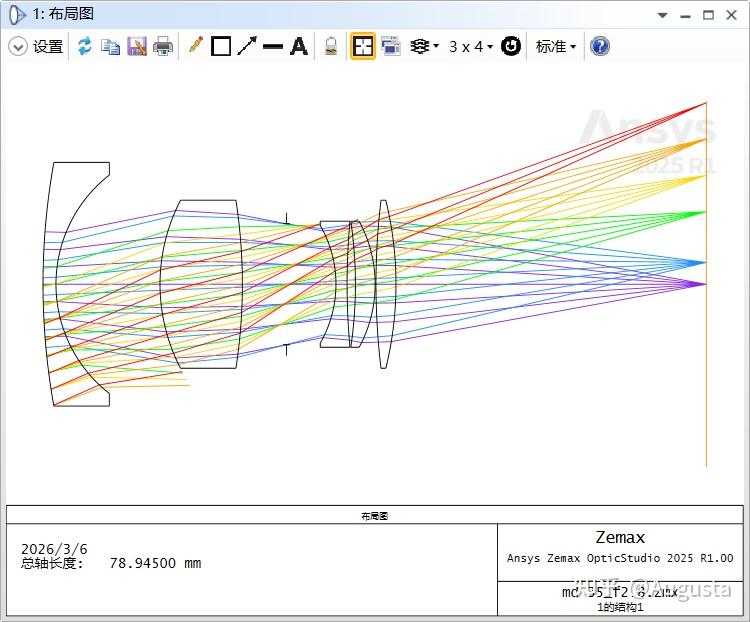Expand the settings chevron button
The image size is (750, 622).
tap(18, 47)
